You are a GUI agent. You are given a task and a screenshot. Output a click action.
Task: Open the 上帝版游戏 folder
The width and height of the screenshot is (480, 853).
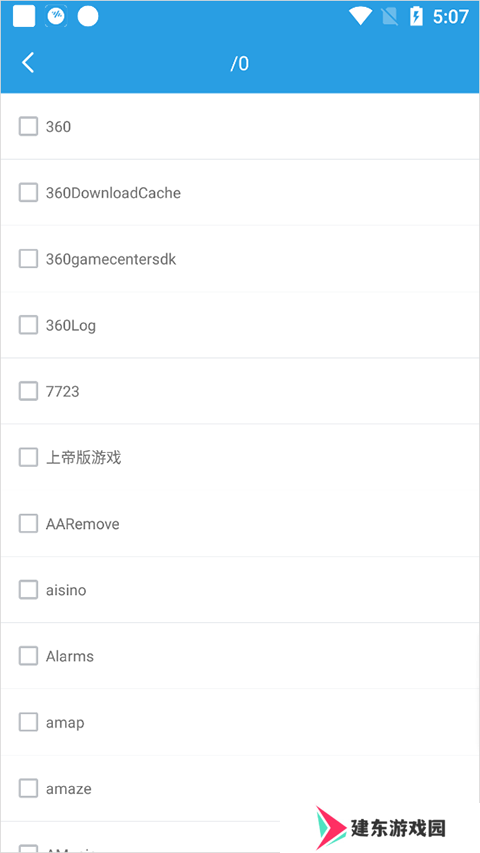240,458
